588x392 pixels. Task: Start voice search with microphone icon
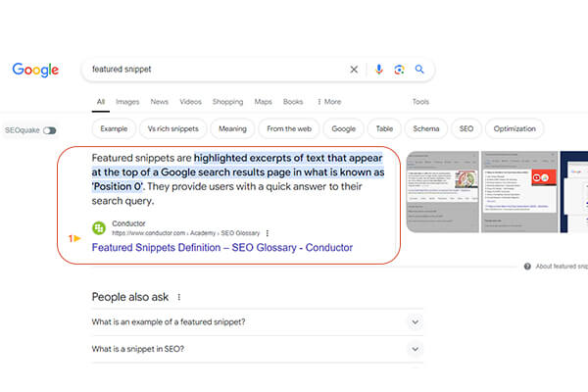pyautogui.click(x=378, y=70)
